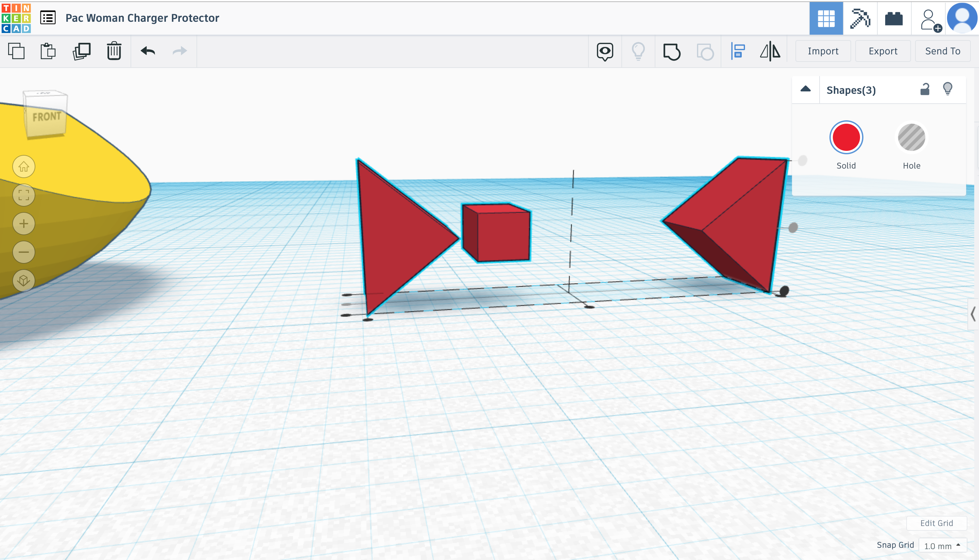Group the selected shapes

[x=672, y=52]
